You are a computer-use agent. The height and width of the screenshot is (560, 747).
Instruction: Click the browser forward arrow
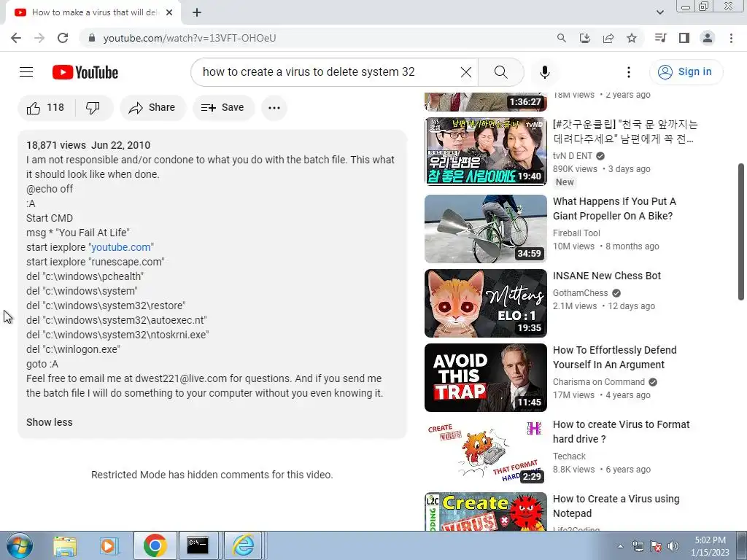click(x=39, y=38)
